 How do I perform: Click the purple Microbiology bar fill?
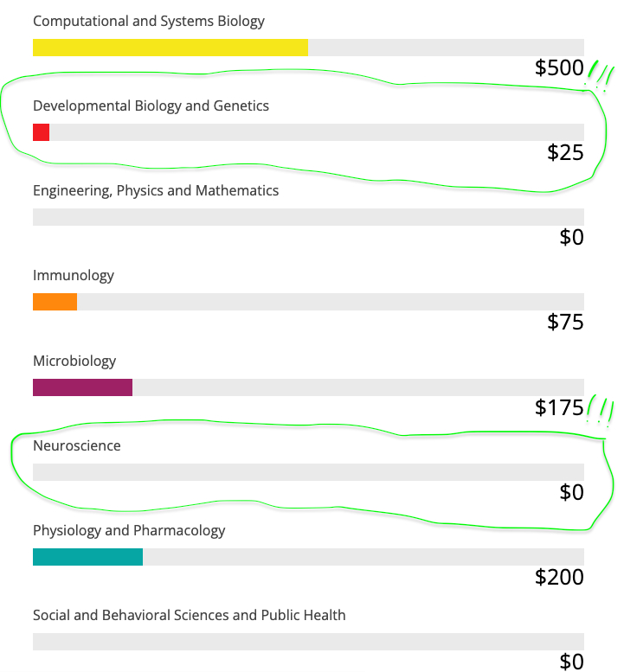82,387
